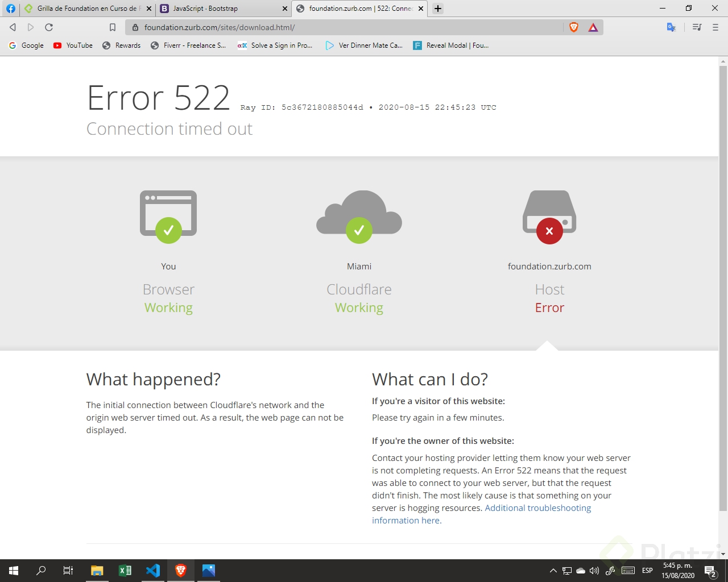Open the pen workspace tray icon
728x582 pixels.
click(x=610, y=571)
